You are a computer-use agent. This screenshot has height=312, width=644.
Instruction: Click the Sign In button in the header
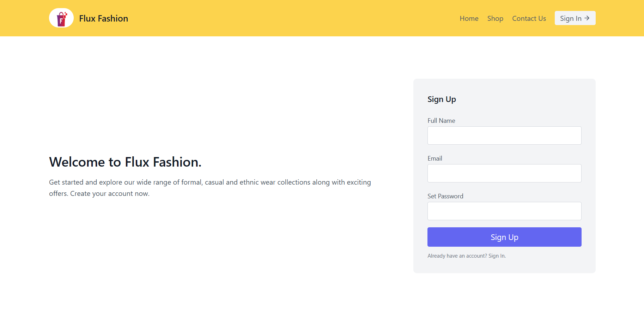click(575, 18)
